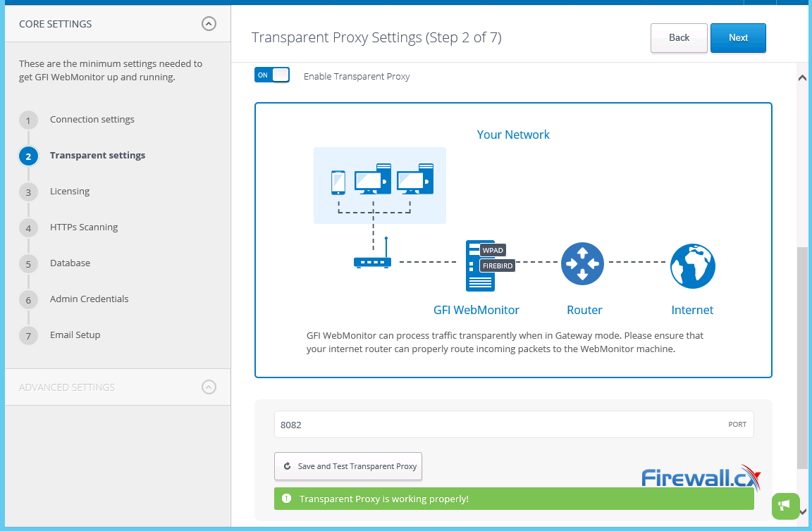Open step 7 Email Setup

pyautogui.click(x=75, y=335)
